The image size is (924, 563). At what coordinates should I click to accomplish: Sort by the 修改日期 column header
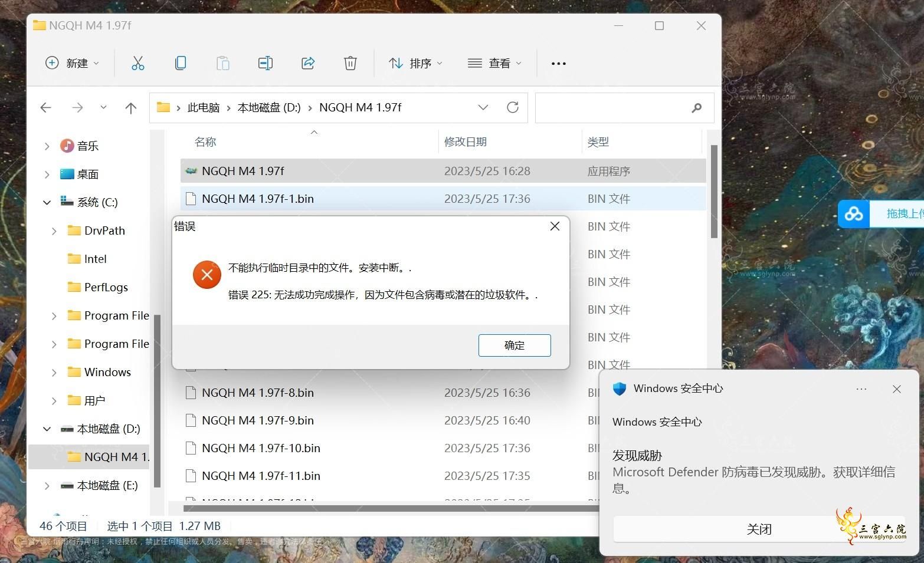pyautogui.click(x=466, y=141)
